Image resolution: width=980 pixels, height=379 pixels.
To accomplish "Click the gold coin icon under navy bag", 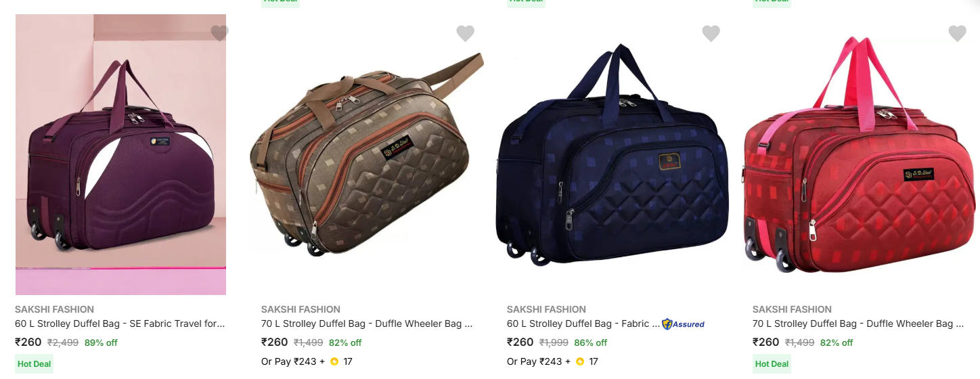I will pos(580,361).
